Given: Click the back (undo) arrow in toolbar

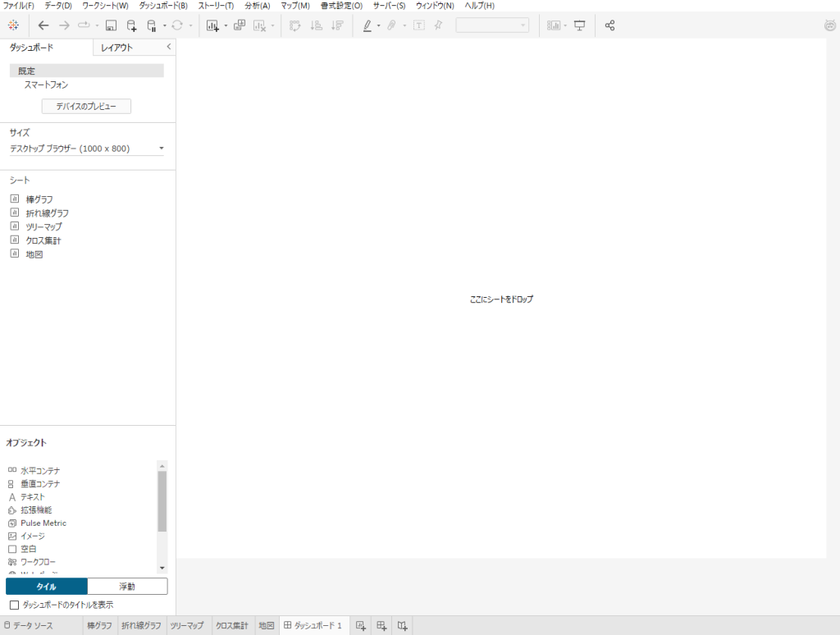Looking at the screenshot, I should (x=43, y=25).
